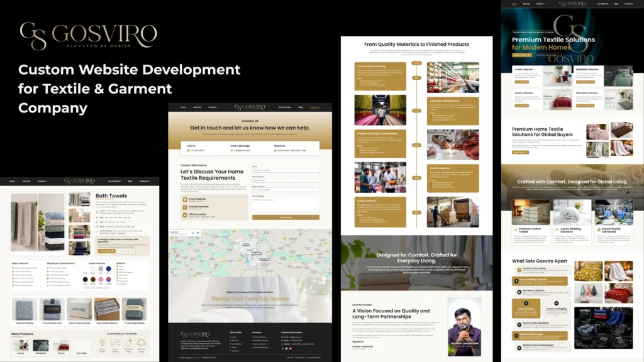
Task: Open Products dropdown on Bath Towels page
Action: [42, 181]
